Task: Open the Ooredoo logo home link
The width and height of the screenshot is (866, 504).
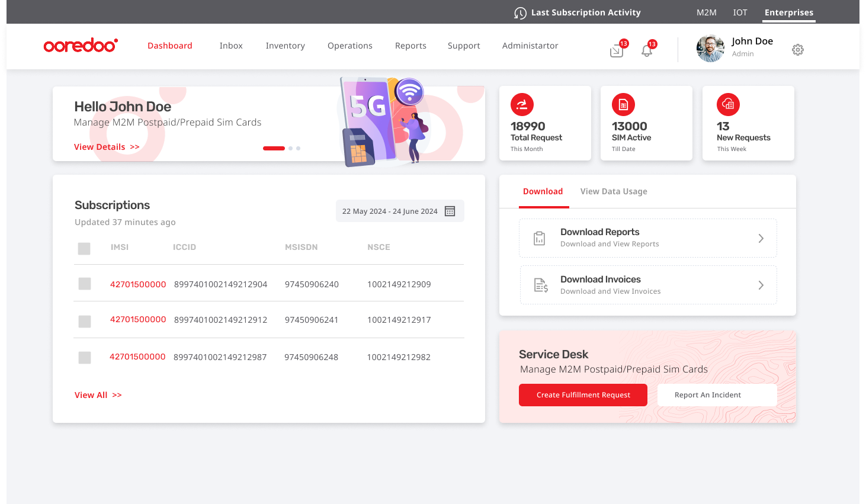Action: tap(81, 46)
